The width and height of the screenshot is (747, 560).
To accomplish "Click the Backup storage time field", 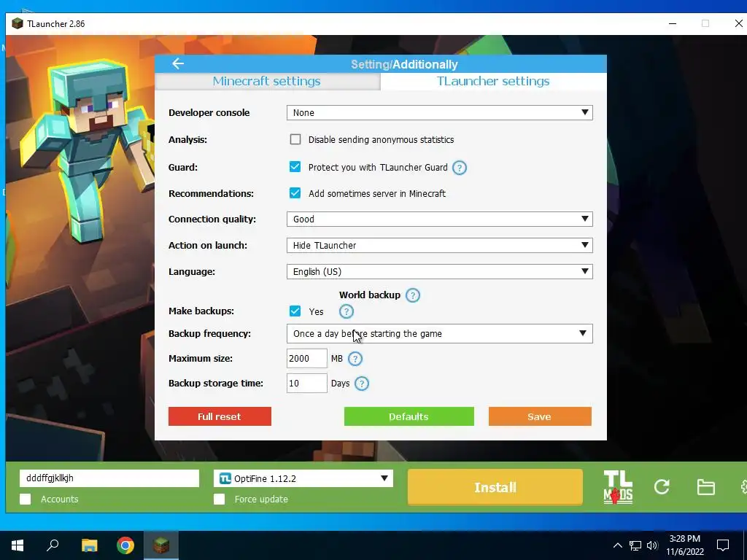I will [x=307, y=384].
